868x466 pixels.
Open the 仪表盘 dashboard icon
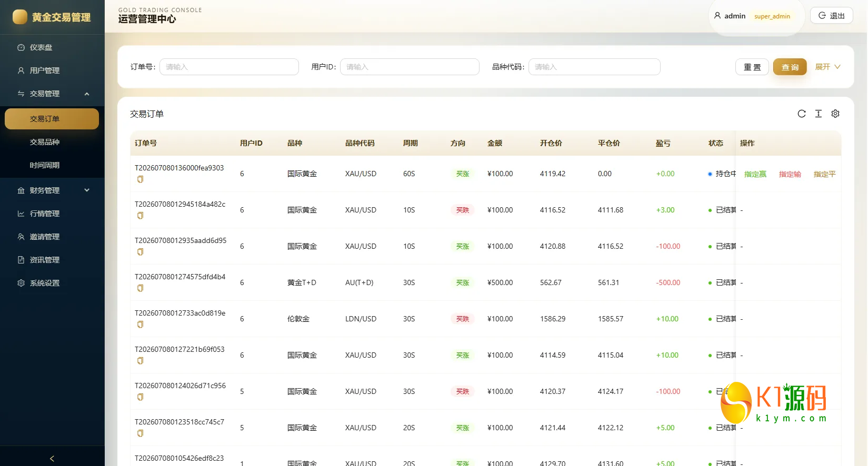pos(21,47)
